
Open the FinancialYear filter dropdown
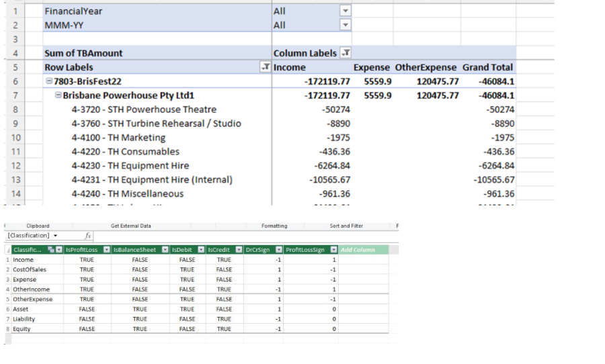(x=346, y=11)
